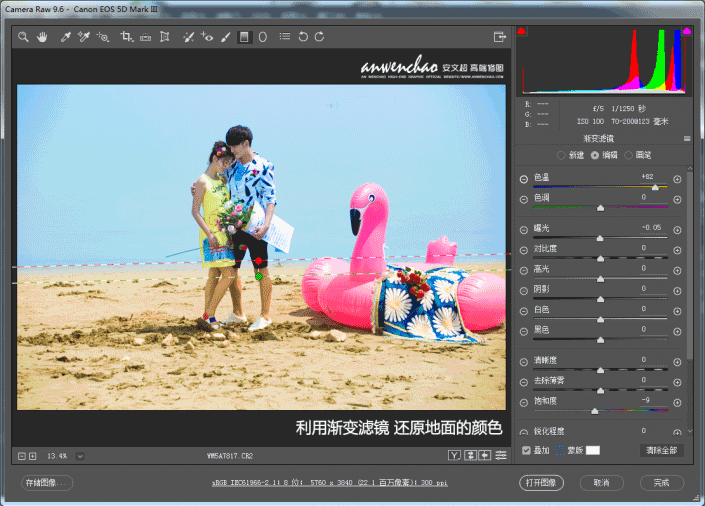Viewport: 705px width, 506px height.
Task: Select the 编辑 radio button
Action: click(x=595, y=155)
